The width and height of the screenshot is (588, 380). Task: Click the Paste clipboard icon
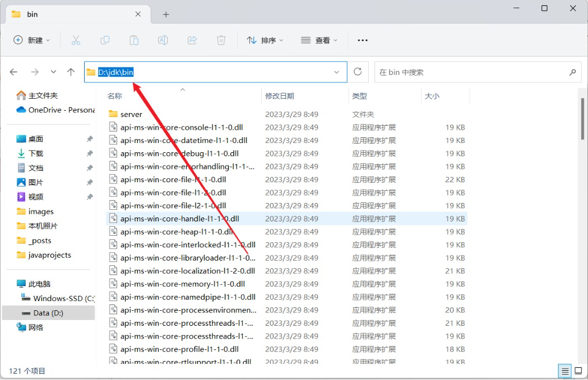134,40
